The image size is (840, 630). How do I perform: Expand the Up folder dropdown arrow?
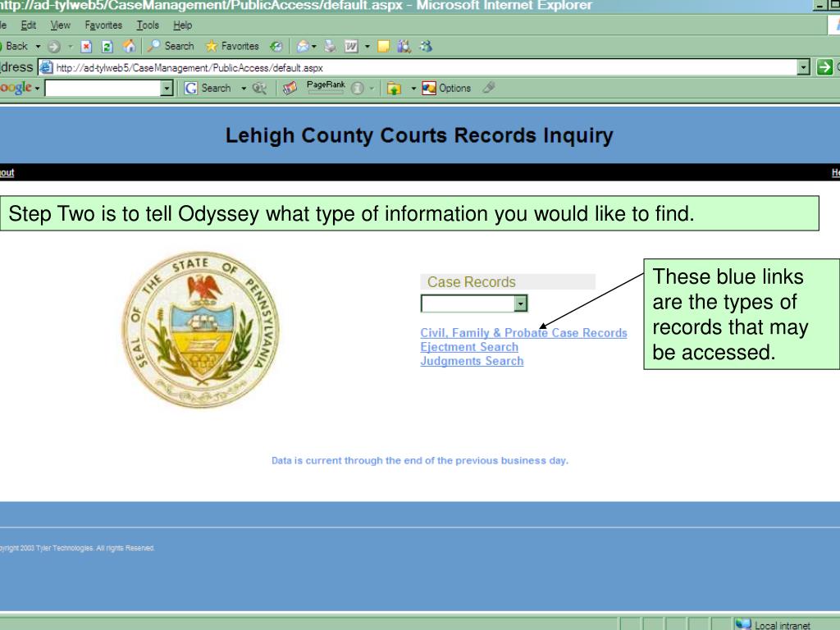(413, 89)
